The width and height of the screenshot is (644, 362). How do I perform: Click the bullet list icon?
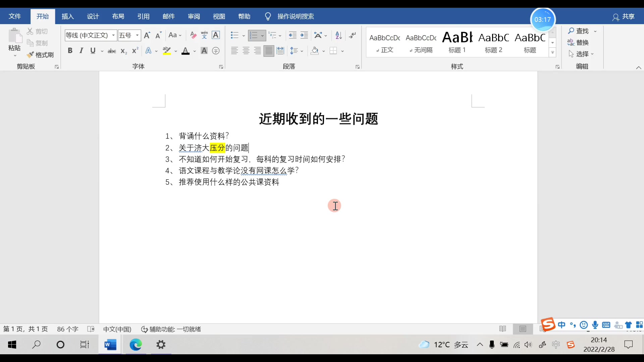tap(234, 35)
